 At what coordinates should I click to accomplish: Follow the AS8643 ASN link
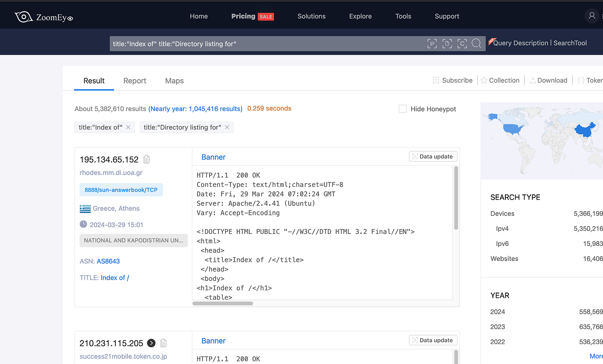pyautogui.click(x=108, y=261)
